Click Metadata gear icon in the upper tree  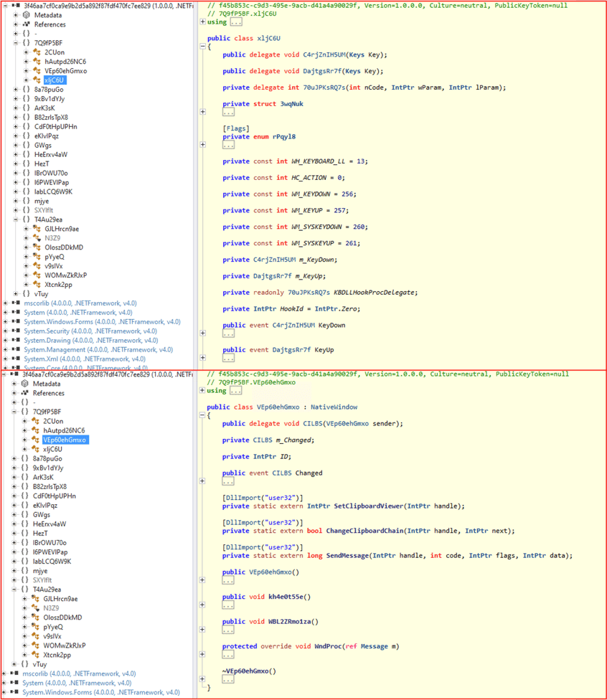[27, 15]
